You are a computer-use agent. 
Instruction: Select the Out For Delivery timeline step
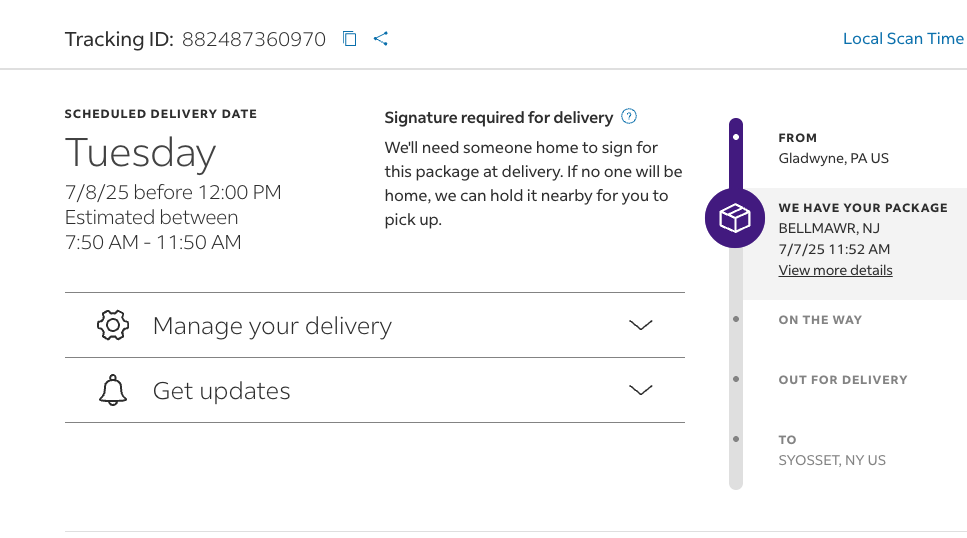(x=842, y=379)
